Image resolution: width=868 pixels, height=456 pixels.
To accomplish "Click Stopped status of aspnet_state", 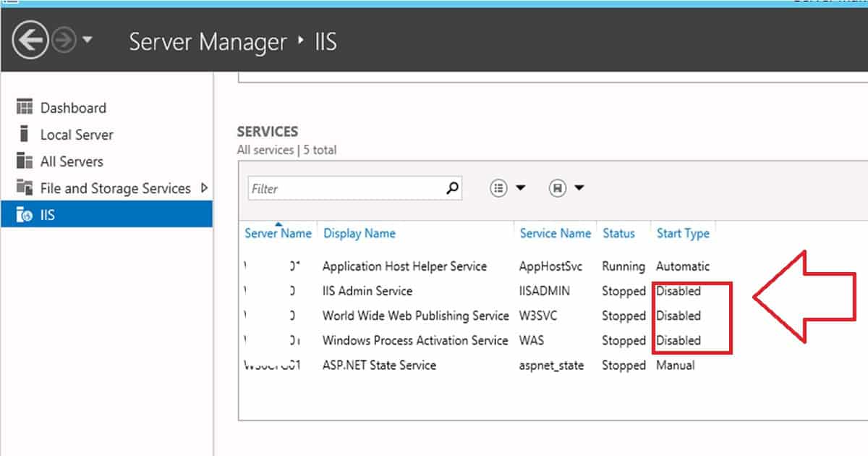I will (x=624, y=365).
